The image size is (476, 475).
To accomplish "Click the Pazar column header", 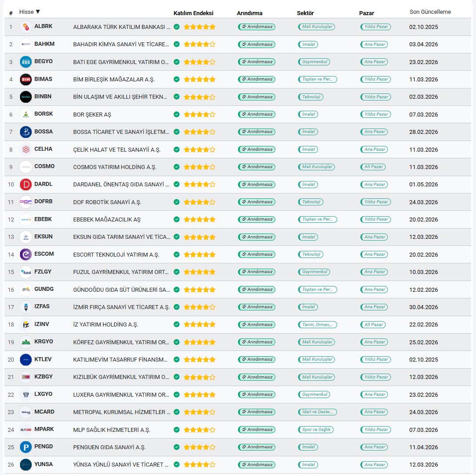I will (x=367, y=13).
